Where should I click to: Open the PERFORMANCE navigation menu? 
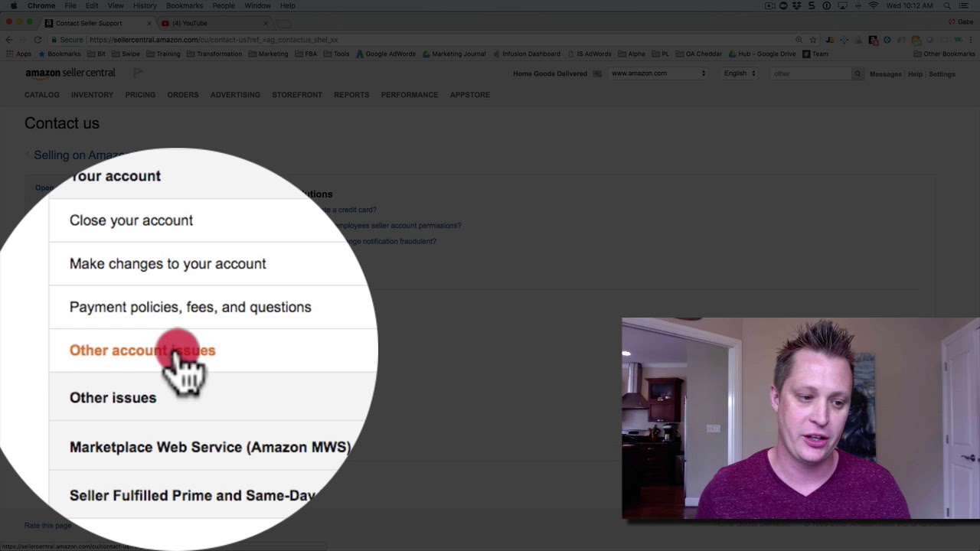pos(410,95)
